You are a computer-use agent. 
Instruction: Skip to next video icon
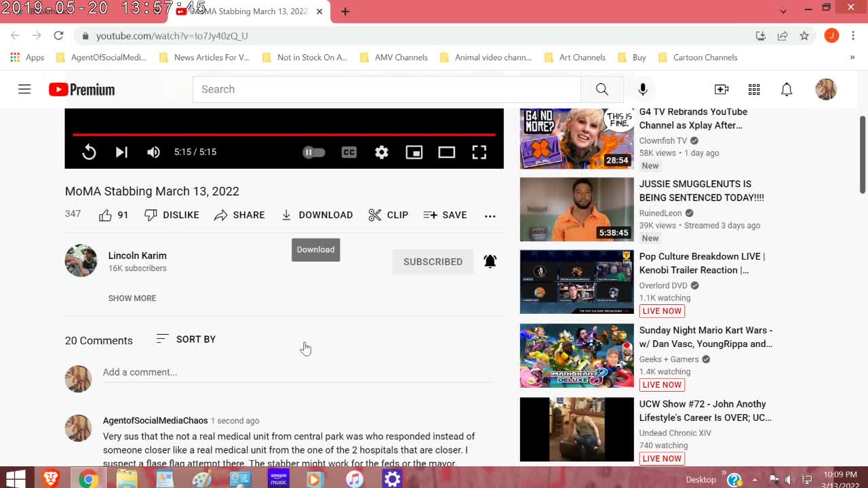121,152
